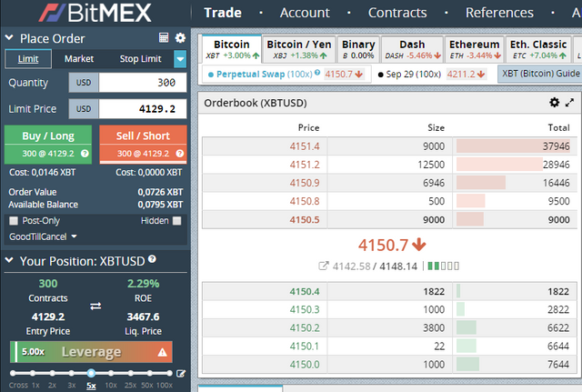
Task: Click the 4150.7 last price down arrow
Action: 419,245
